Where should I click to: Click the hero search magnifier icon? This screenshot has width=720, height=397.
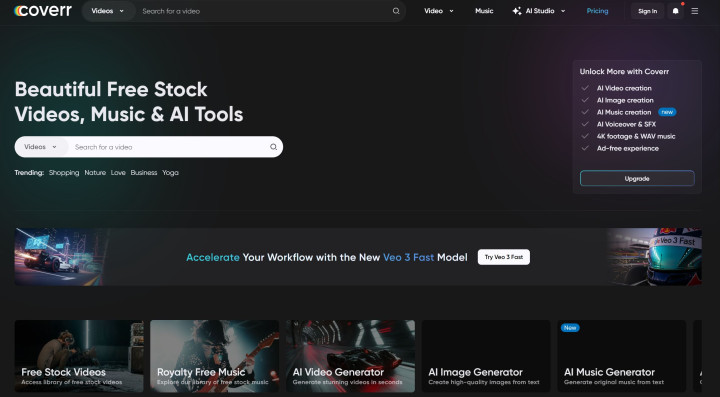[273, 147]
